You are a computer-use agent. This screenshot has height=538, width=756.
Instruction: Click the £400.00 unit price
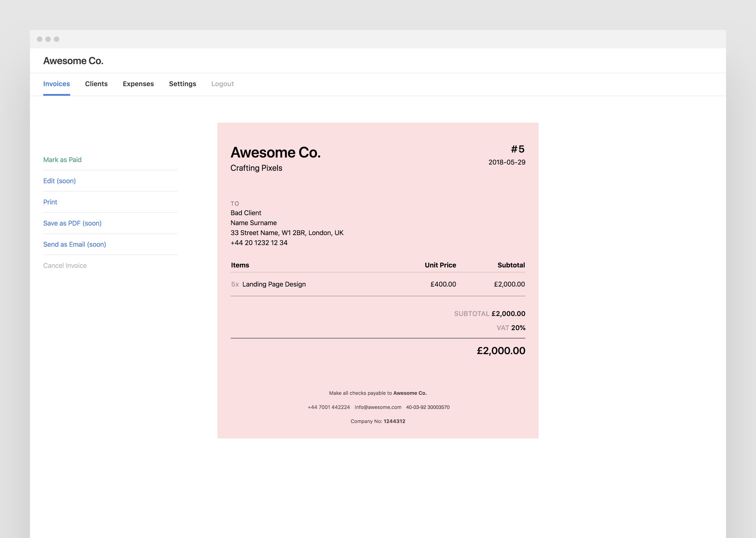pyautogui.click(x=443, y=284)
